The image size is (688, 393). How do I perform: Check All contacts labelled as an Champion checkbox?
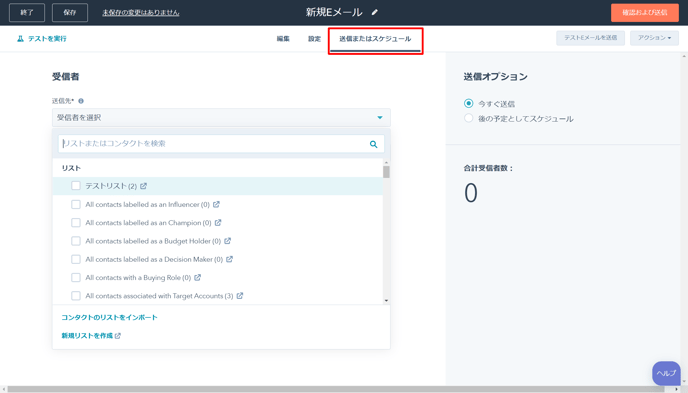coord(76,223)
